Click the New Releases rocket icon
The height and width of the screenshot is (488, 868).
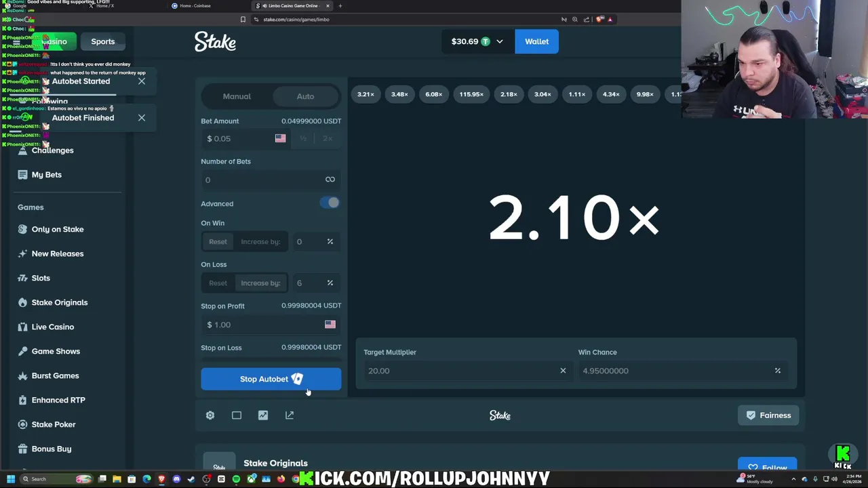[23, 253]
